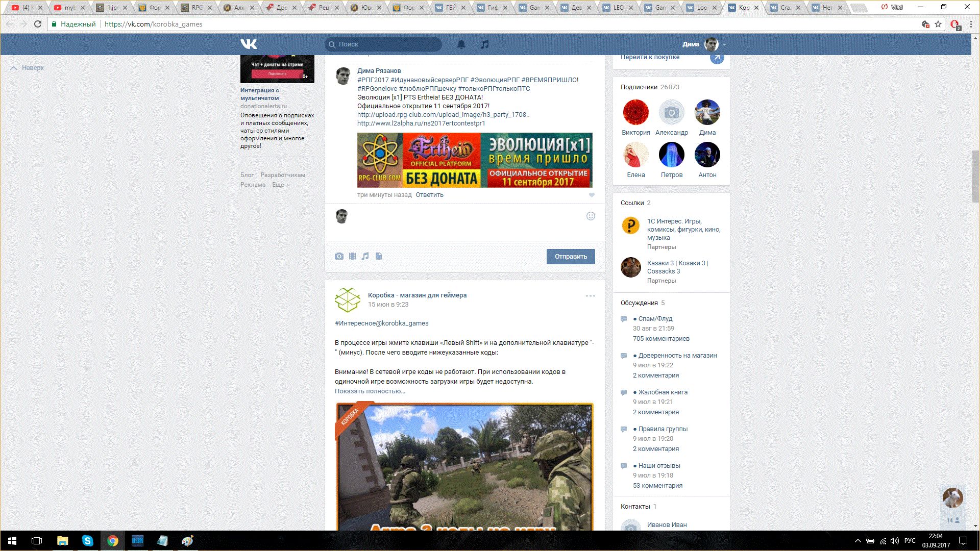The width and height of the screenshot is (980, 551).
Task: Attach a video with film icon
Action: 352,256
